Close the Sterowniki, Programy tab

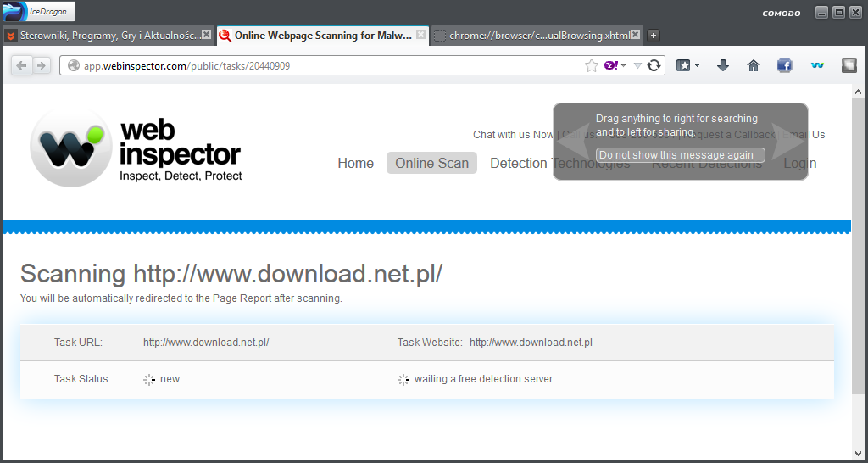click(x=206, y=34)
